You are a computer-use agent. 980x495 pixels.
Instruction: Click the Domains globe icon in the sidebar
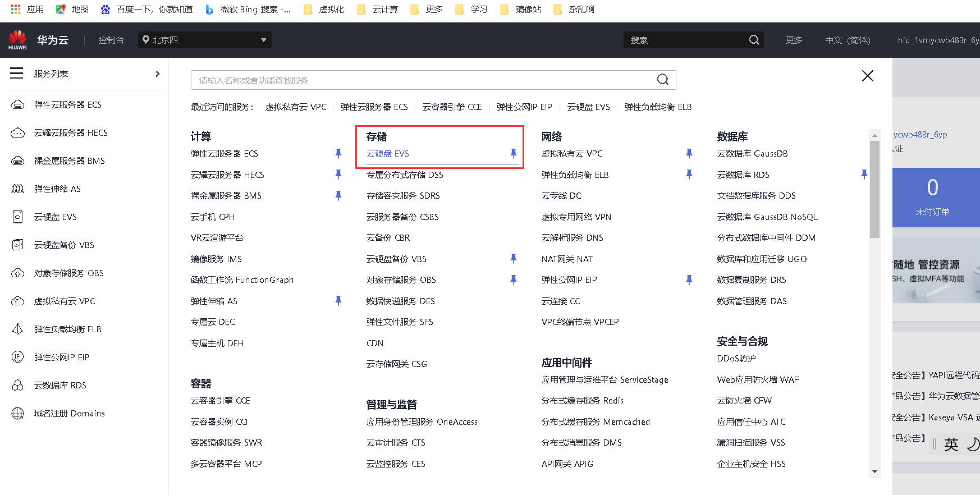(18, 414)
